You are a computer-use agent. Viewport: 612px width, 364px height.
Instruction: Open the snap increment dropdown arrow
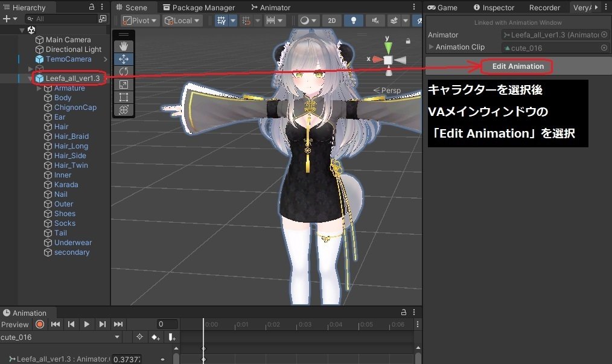click(280, 21)
